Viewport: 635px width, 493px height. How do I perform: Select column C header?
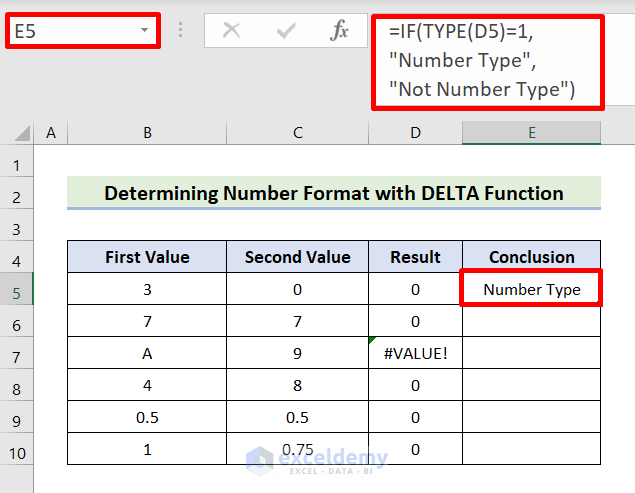(298, 133)
